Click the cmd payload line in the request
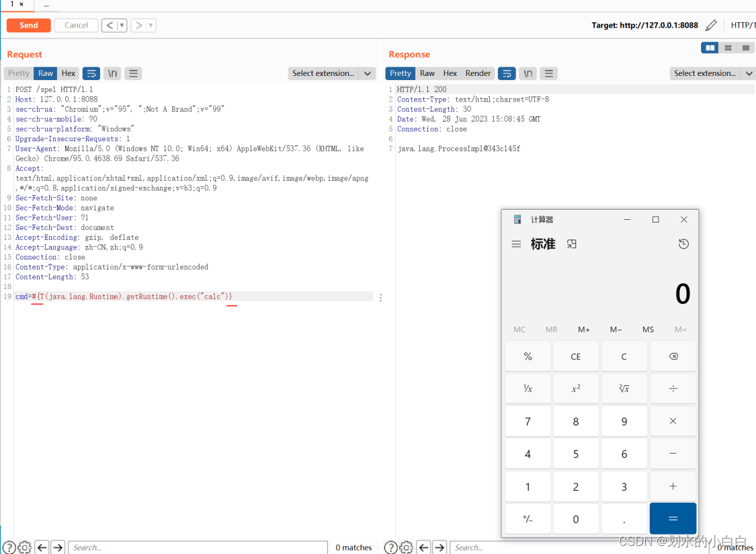 194,296
